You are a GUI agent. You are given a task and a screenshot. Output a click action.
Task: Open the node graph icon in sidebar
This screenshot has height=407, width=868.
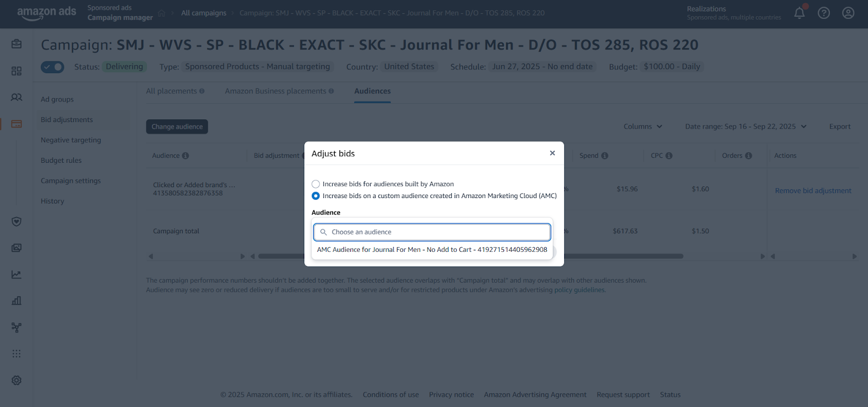tap(17, 327)
